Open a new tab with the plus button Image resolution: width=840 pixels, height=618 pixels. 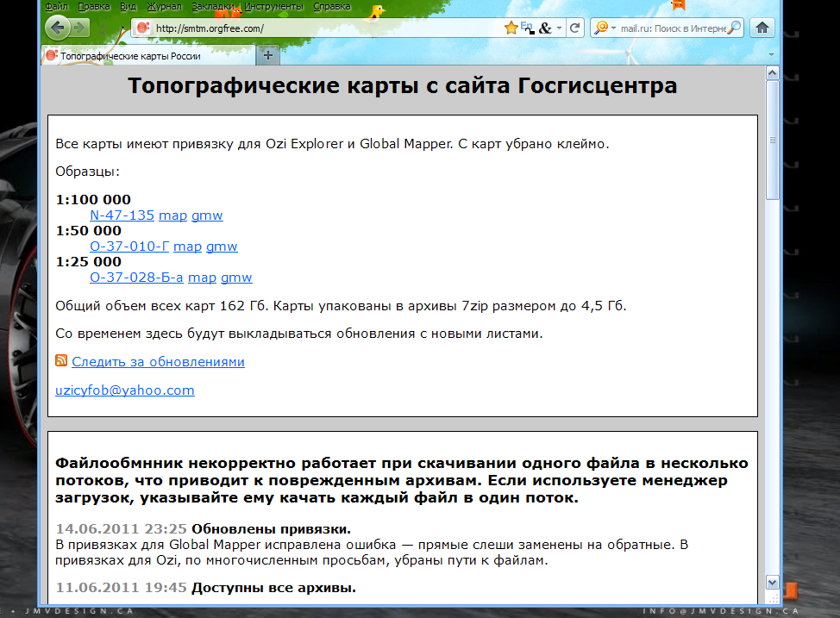[x=267, y=55]
